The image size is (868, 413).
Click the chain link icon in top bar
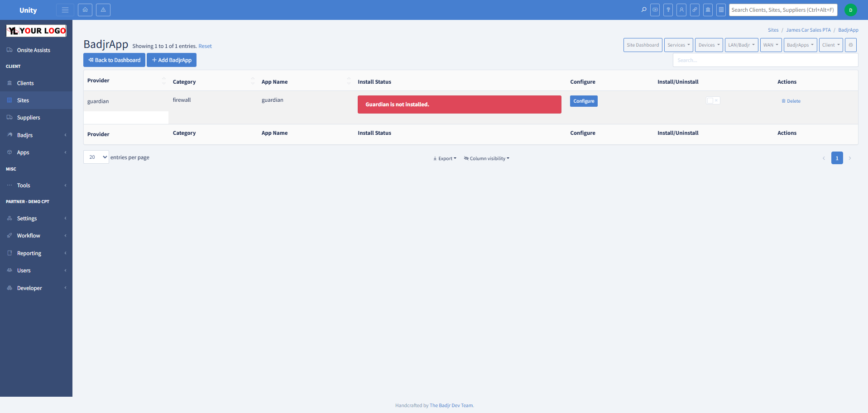point(695,9)
